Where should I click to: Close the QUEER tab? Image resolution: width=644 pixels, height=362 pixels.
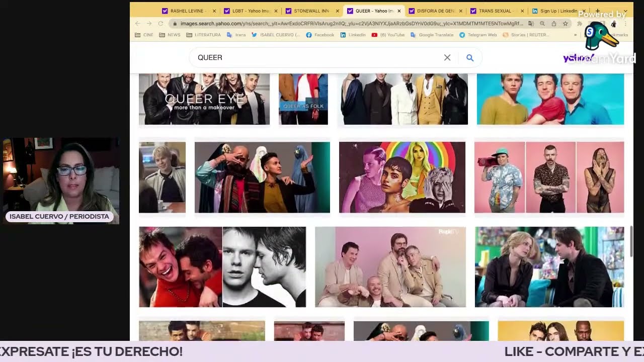(399, 11)
